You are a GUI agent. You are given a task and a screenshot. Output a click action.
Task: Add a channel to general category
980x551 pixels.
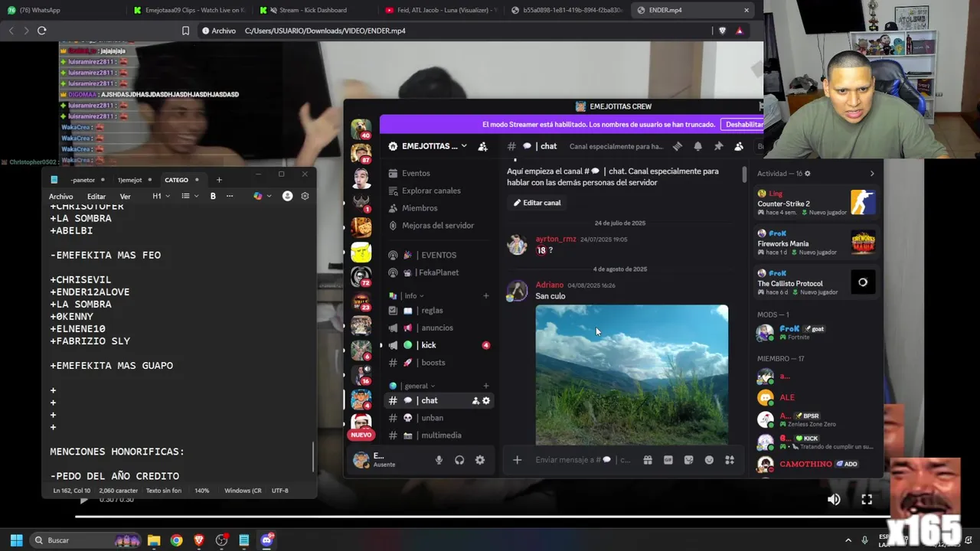485,386
